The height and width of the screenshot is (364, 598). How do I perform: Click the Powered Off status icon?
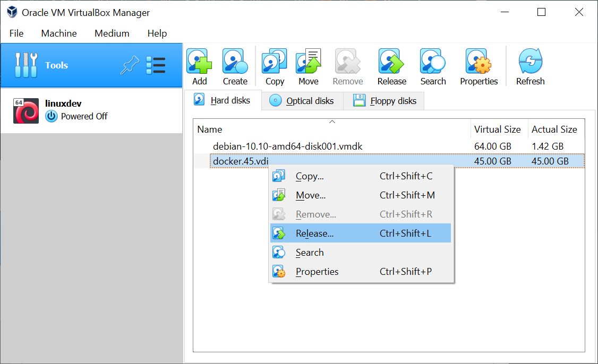coord(51,116)
